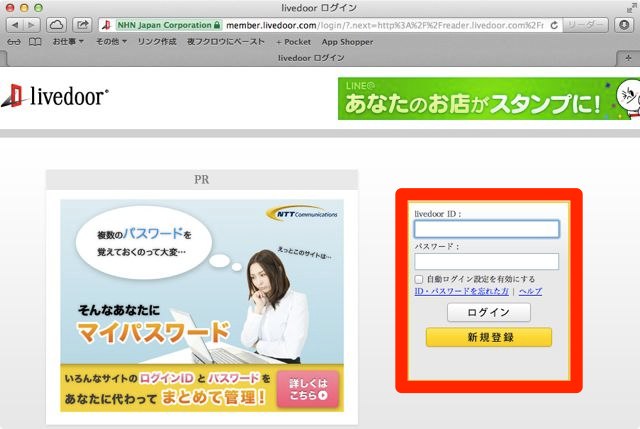Click the ログイン button

[x=489, y=312]
